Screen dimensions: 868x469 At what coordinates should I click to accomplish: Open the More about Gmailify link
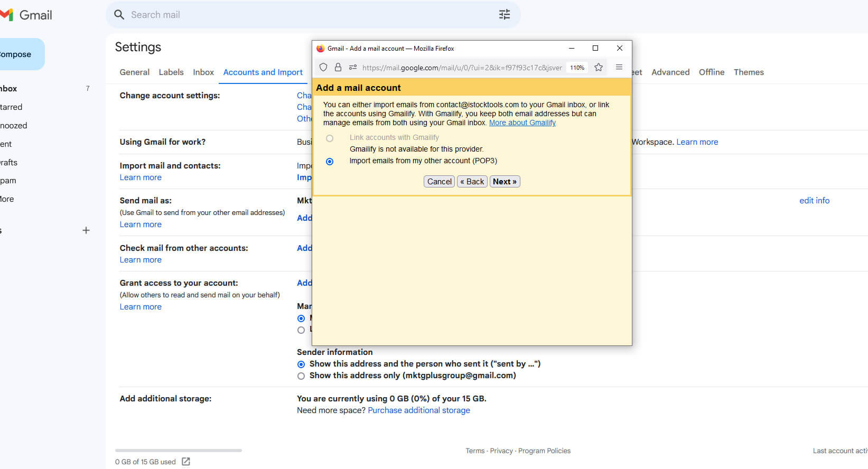click(522, 123)
